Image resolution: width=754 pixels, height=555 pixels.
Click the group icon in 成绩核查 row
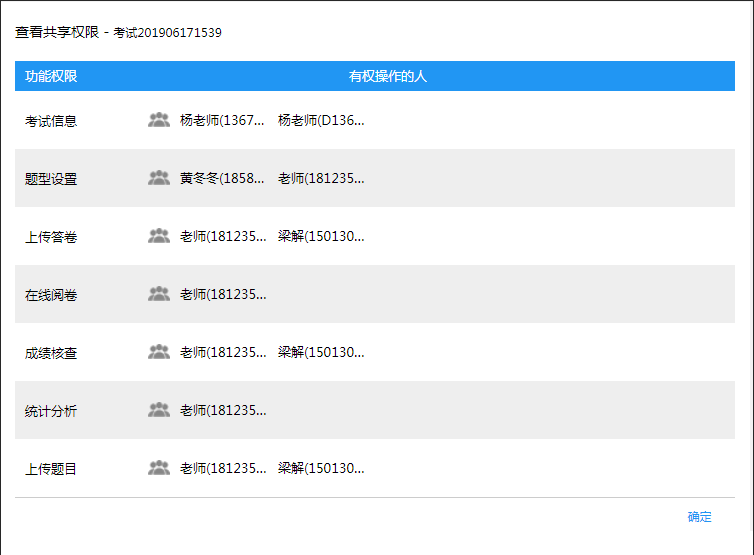(x=159, y=352)
